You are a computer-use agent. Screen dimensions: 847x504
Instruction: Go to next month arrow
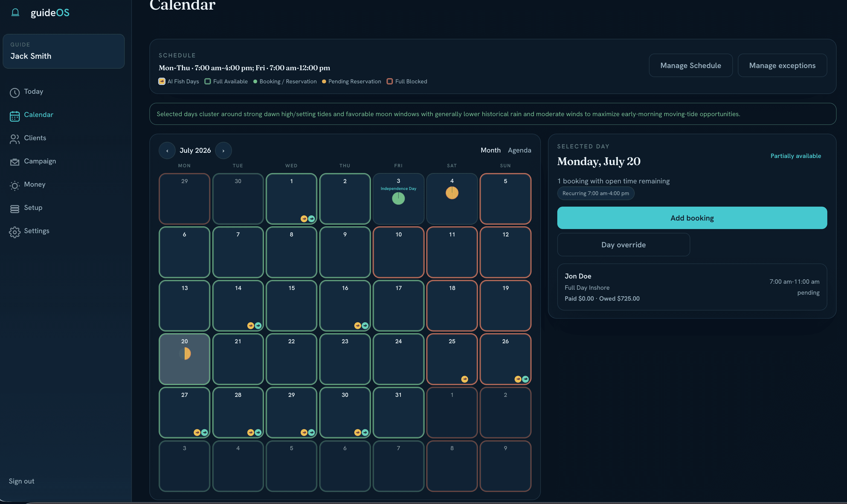pos(223,150)
